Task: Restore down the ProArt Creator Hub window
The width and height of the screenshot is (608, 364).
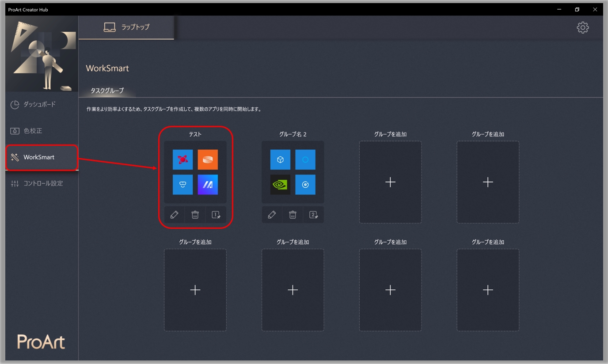Action: (x=577, y=9)
